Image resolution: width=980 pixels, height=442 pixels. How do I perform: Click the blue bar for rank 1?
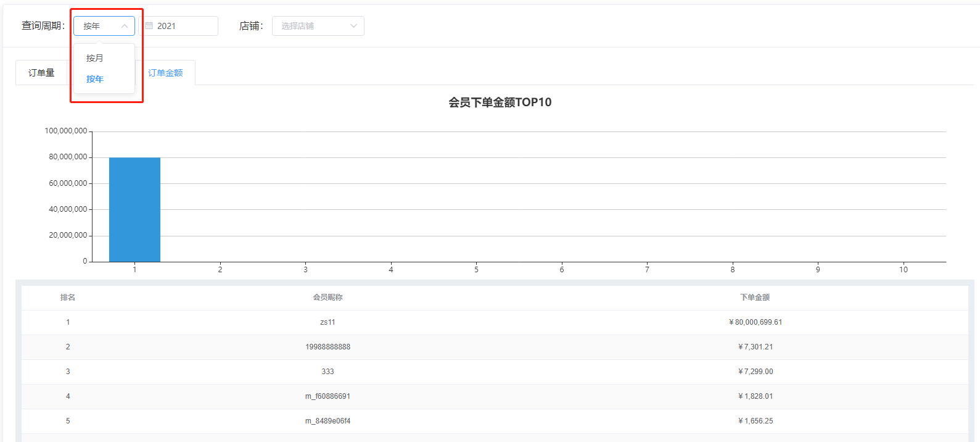tap(134, 209)
